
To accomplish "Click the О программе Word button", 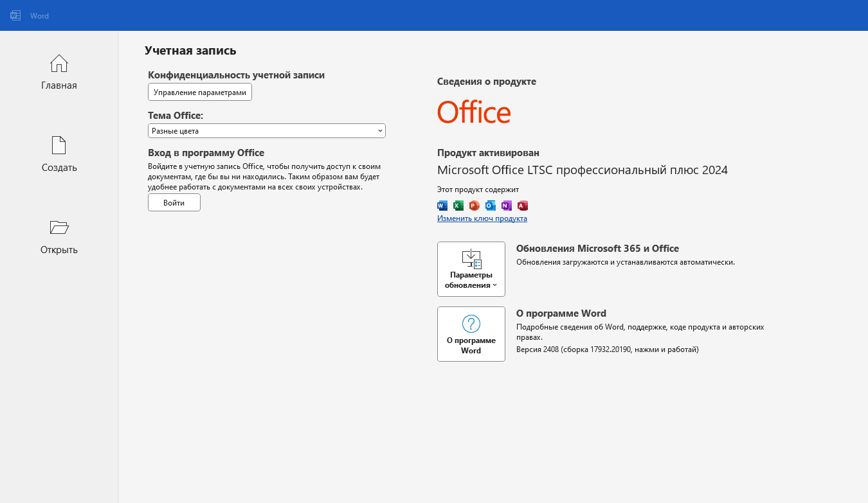I will pyautogui.click(x=471, y=334).
